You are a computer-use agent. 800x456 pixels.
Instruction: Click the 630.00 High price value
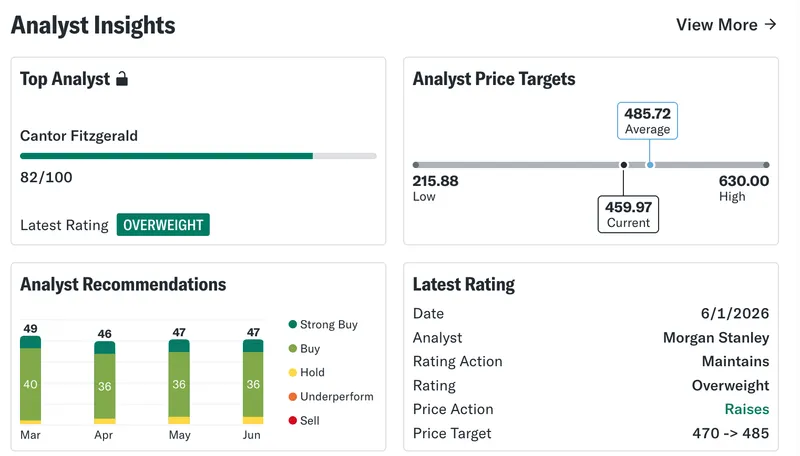744,181
